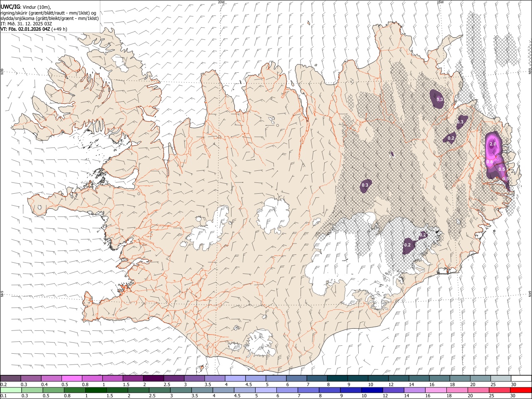Click the 0.2 value on the larger glacier patch
Viewport: 532px width, 399px height.
point(407,245)
